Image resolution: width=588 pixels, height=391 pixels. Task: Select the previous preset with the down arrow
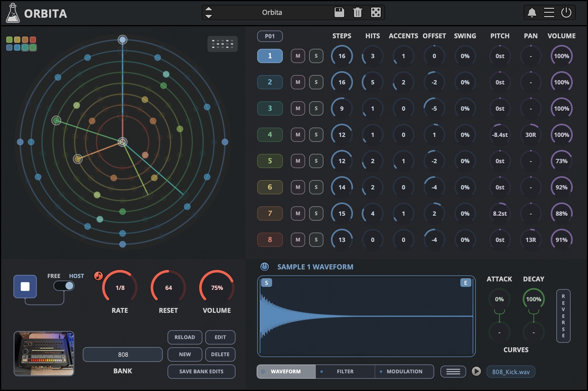pos(209,17)
